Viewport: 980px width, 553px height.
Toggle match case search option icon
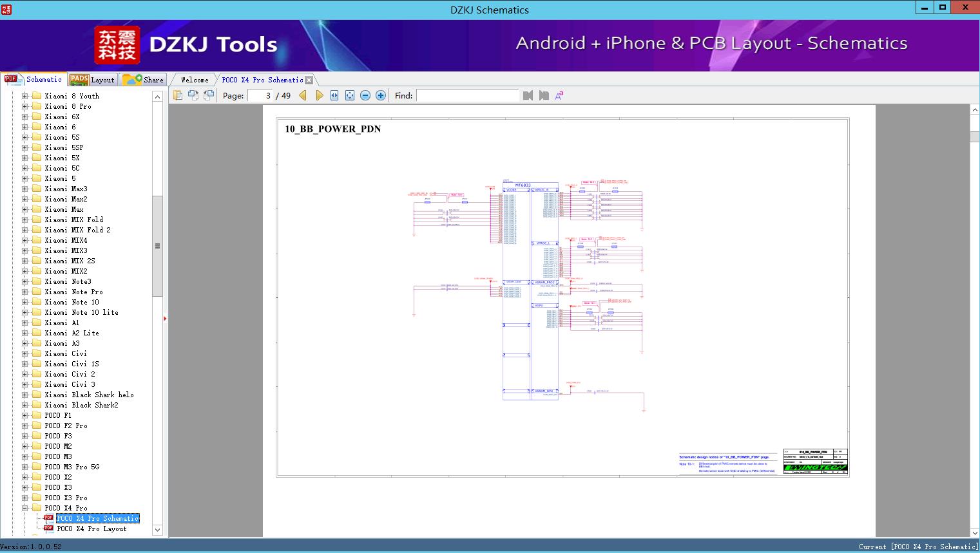559,95
